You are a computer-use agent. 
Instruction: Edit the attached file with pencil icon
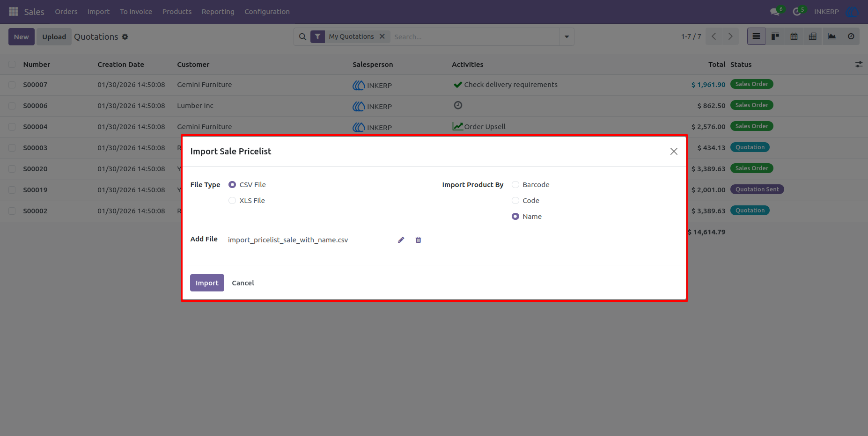tap(401, 240)
